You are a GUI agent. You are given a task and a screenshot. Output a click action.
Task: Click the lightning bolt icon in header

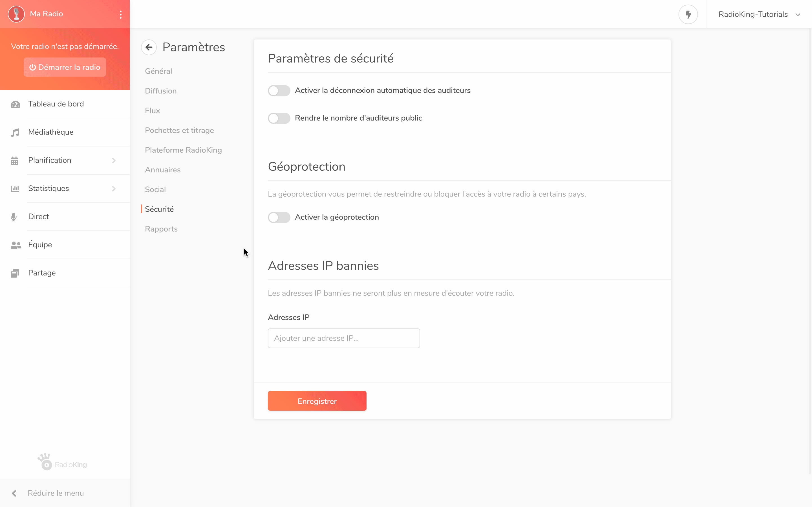(x=688, y=14)
